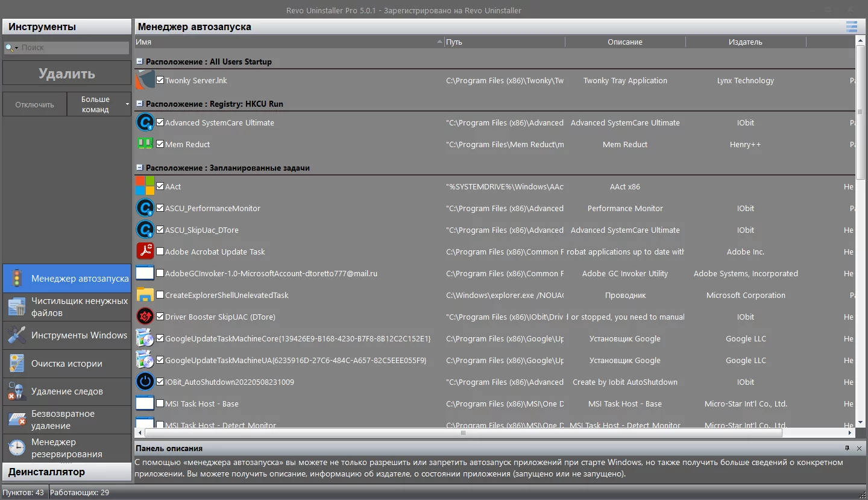The height and width of the screenshot is (500, 868).
Task: Sort by the Путь column header
Action: 505,42
